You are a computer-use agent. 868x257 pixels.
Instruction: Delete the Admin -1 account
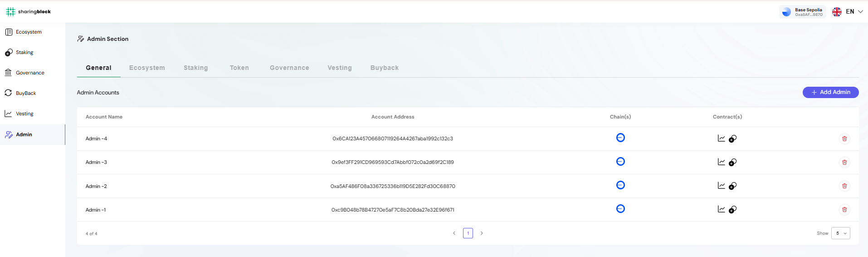pyautogui.click(x=844, y=209)
